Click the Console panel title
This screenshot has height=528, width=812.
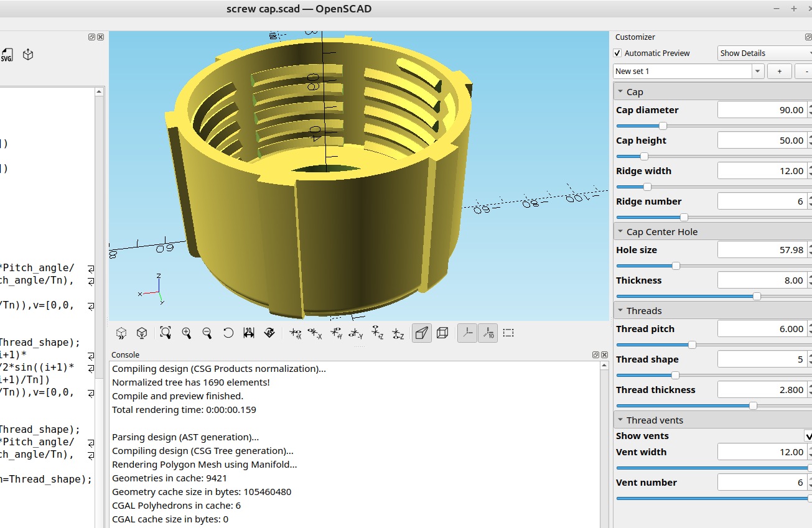pyautogui.click(x=126, y=354)
